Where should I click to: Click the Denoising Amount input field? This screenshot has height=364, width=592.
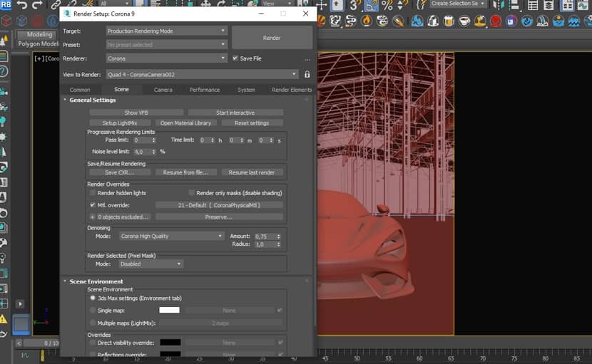coord(265,236)
